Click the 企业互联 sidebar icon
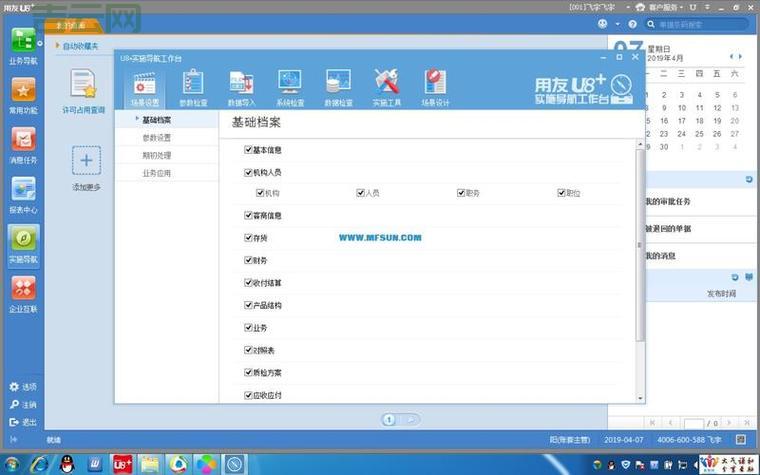760x475 pixels. 22,292
